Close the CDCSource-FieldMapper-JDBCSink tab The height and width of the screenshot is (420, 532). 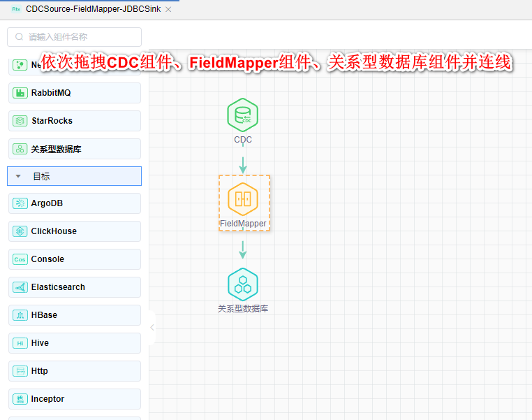coord(168,9)
